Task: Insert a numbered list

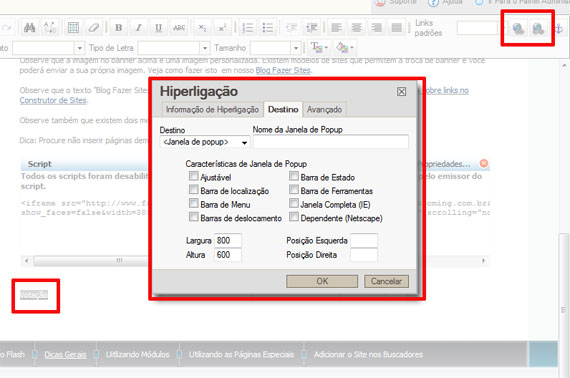Action: [248, 28]
